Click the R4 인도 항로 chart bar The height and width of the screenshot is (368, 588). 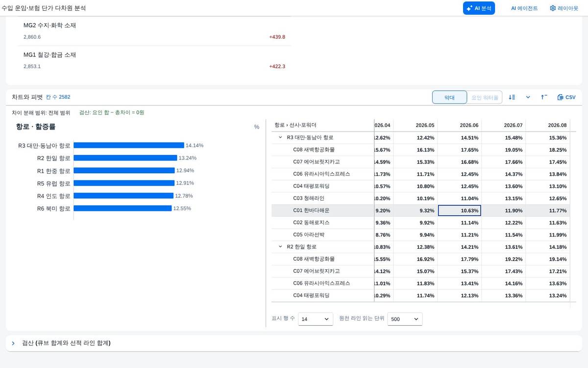point(123,196)
